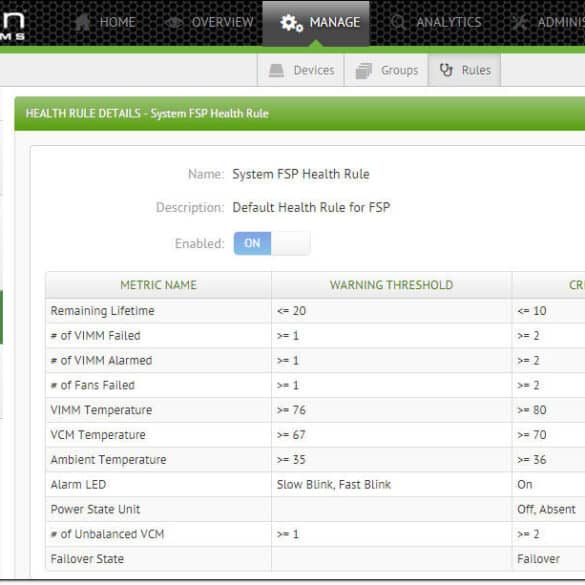585x585 pixels.
Task: Click the '>= 67' warning threshold value
Action: (x=291, y=435)
